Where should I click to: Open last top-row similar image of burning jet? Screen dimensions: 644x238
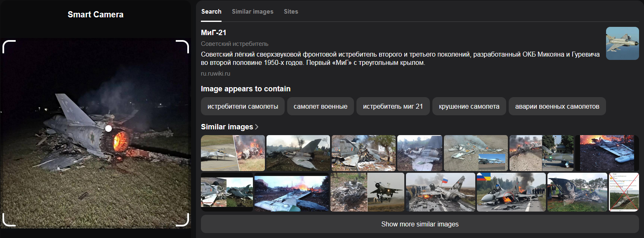point(607,153)
